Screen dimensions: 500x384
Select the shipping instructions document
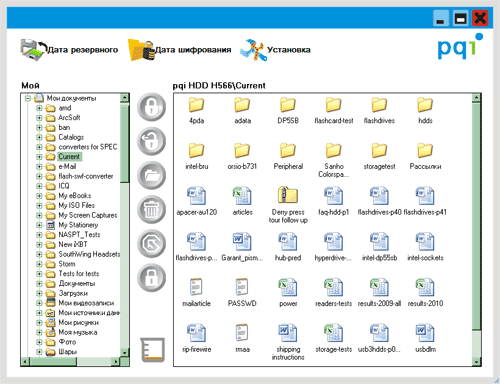tap(288, 342)
